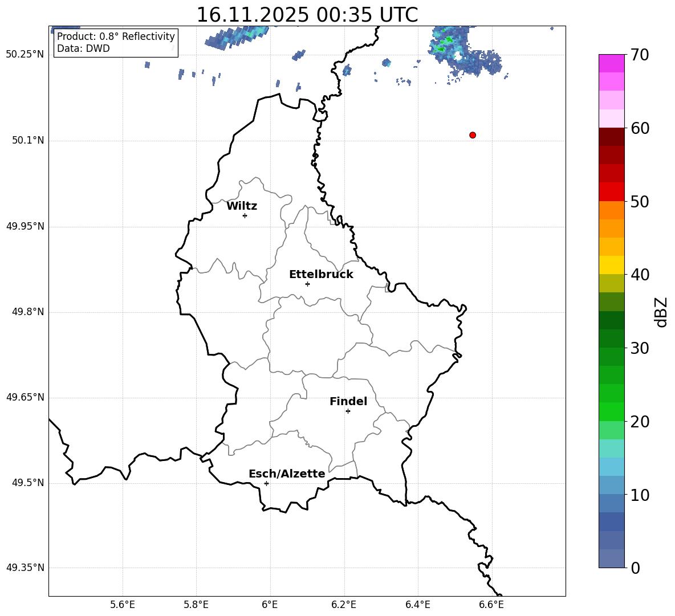This screenshot has height=616, width=675.
Task: Click the 'Findel' label
Action: [x=348, y=401]
